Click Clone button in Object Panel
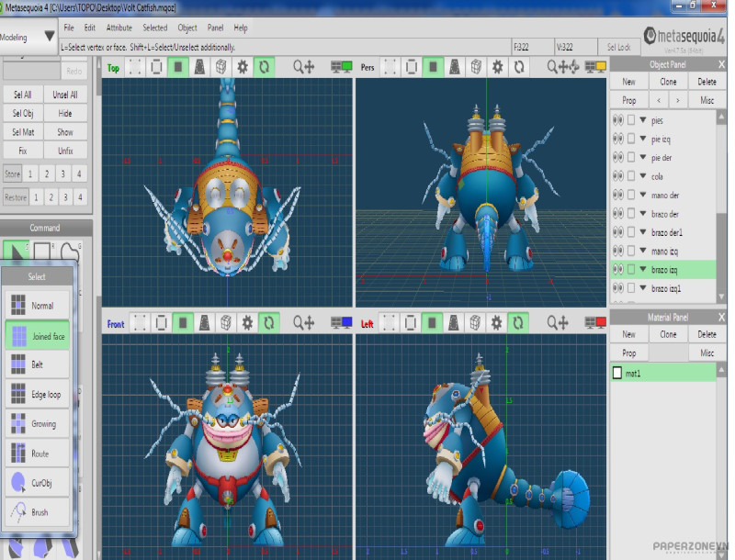This screenshot has height=560, width=735. [x=668, y=82]
